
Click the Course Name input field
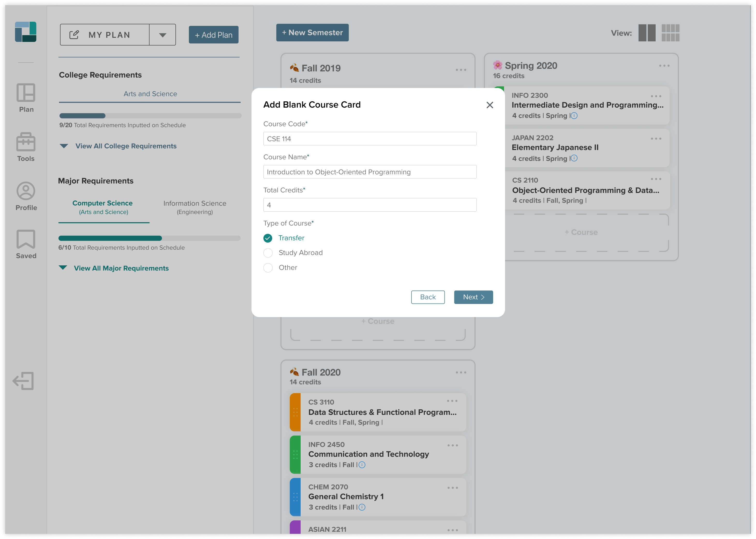coord(369,172)
